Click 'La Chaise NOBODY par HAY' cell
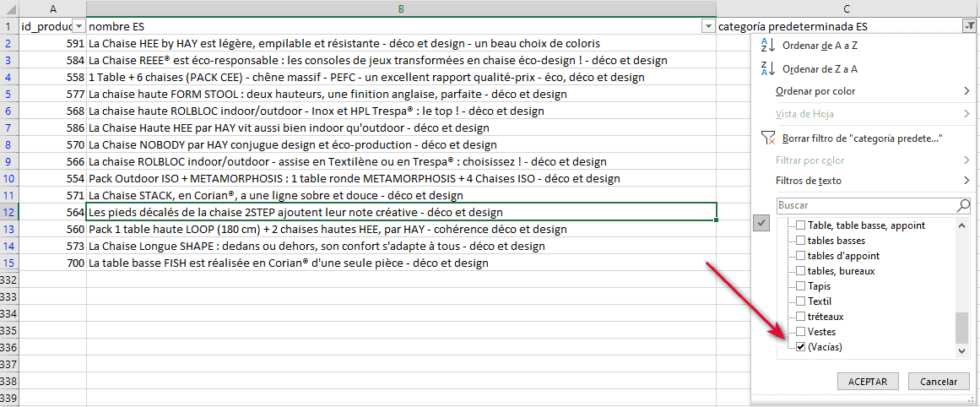 [x=401, y=144]
